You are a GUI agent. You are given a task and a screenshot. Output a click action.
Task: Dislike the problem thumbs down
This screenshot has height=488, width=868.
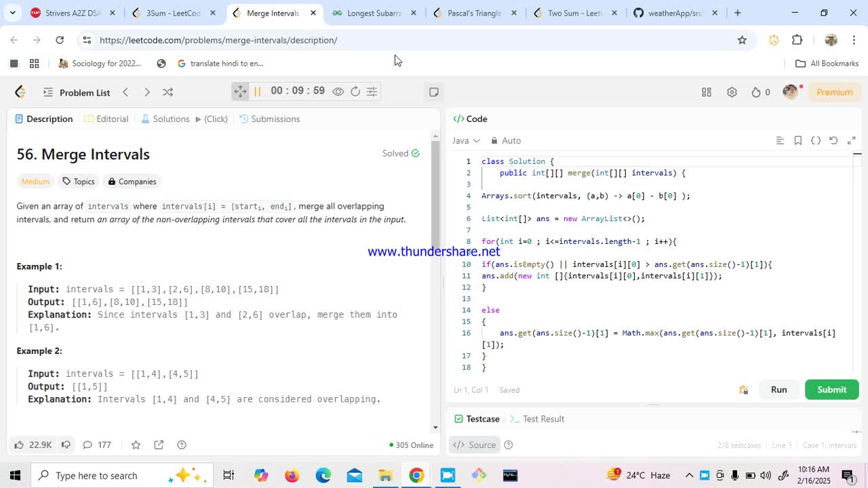(66, 445)
